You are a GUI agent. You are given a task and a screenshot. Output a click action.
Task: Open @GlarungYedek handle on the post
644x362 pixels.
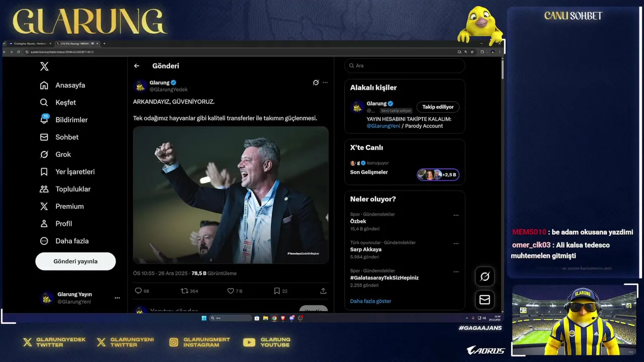pyautogui.click(x=169, y=89)
